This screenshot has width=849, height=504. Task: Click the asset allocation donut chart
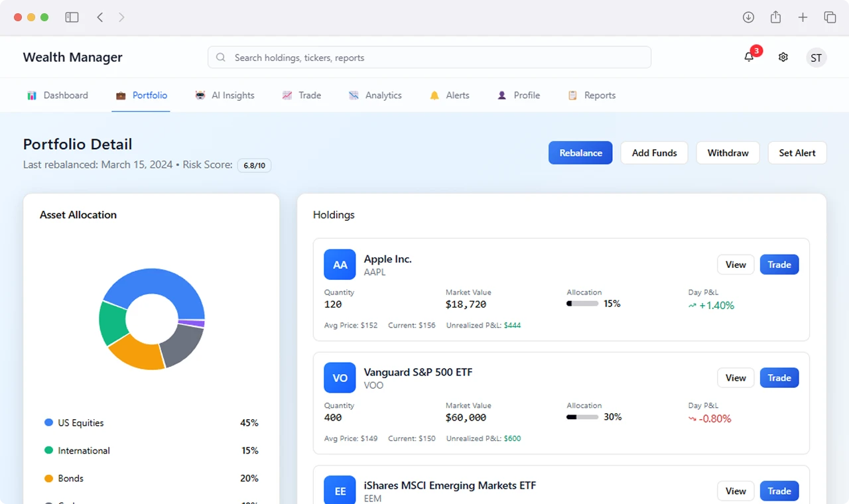(152, 319)
